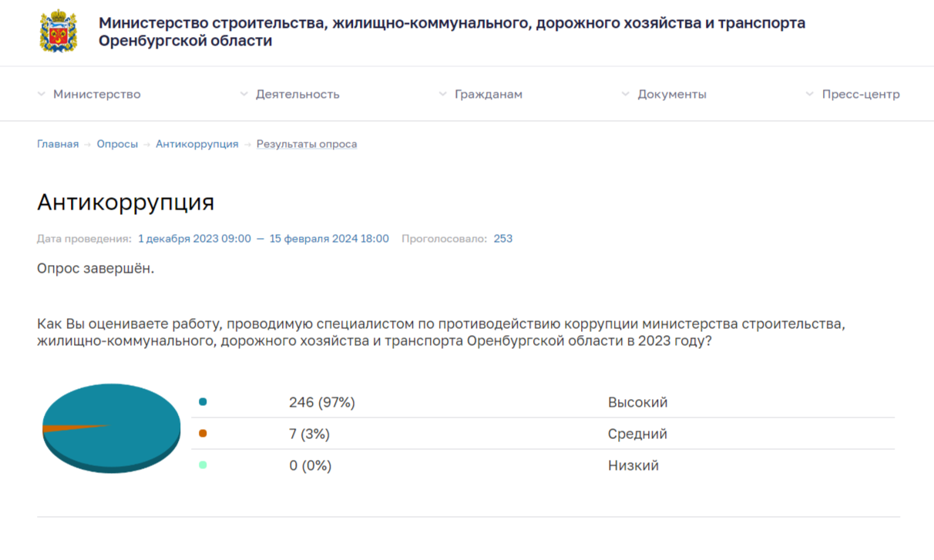
Task: Expand the Гражданам menu chevron
Action: (443, 94)
